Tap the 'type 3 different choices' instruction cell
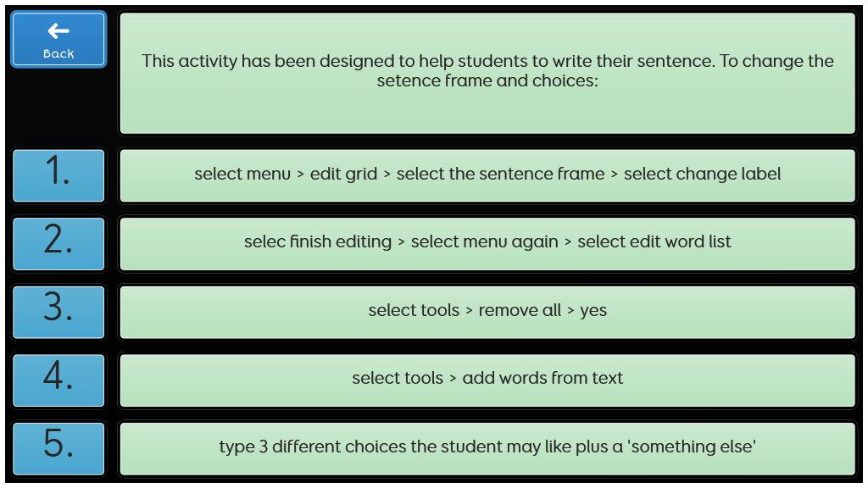Viewport: 868px width, 488px height. point(487,448)
